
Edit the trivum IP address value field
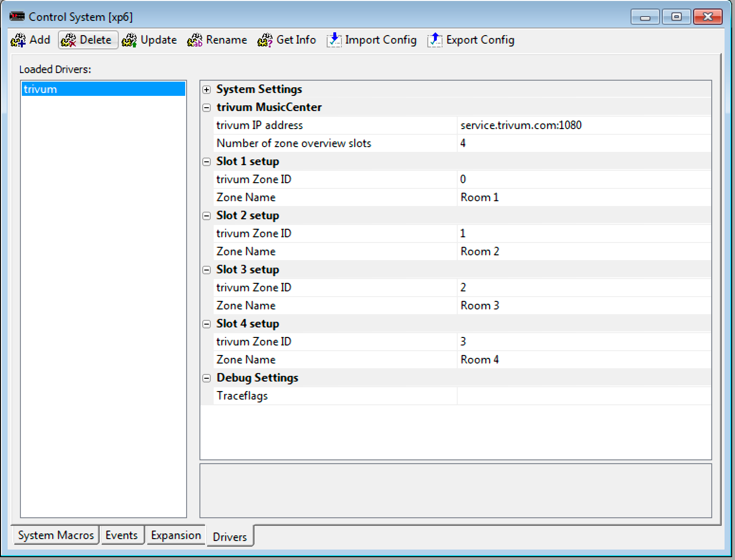tap(584, 125)
